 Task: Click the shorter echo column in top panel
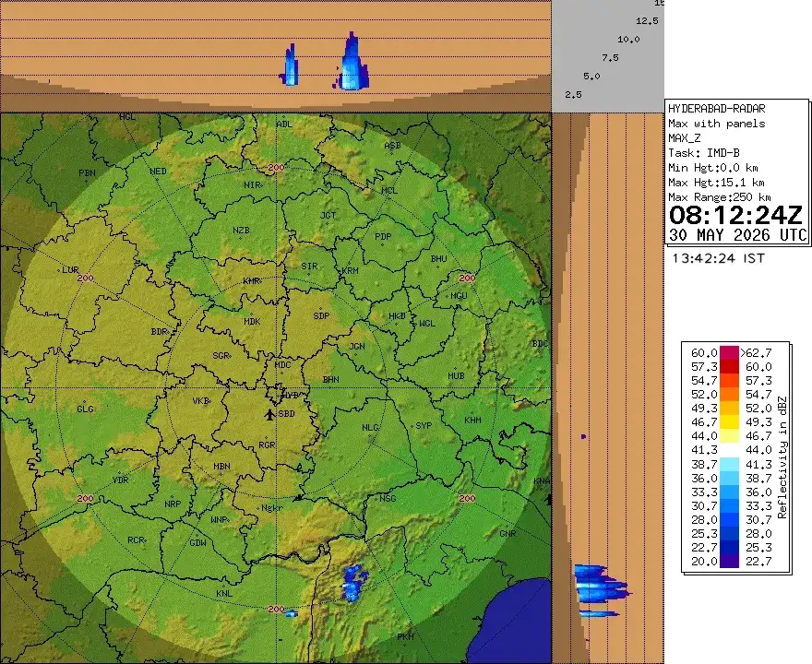290,65
